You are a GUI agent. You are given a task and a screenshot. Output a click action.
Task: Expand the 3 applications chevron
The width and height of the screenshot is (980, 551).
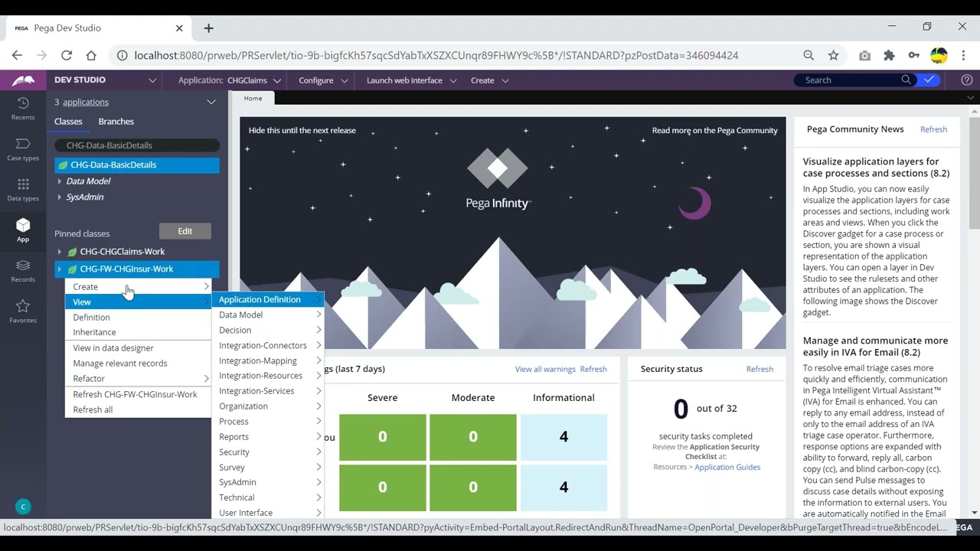(x=211, y=102)
